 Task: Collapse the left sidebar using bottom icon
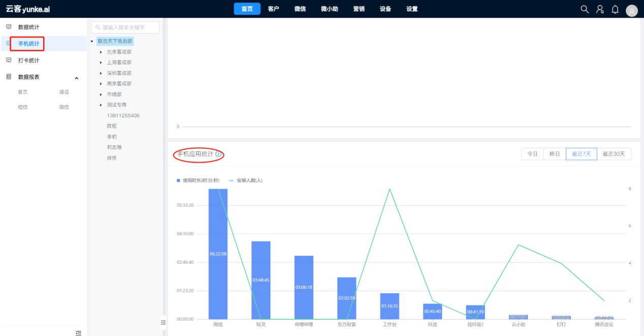tap(78, 333)
